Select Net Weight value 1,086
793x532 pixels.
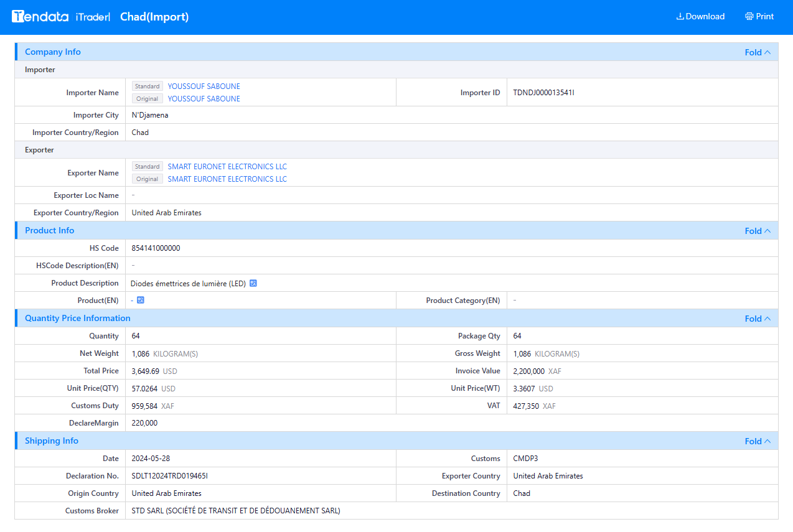[140, 353]
